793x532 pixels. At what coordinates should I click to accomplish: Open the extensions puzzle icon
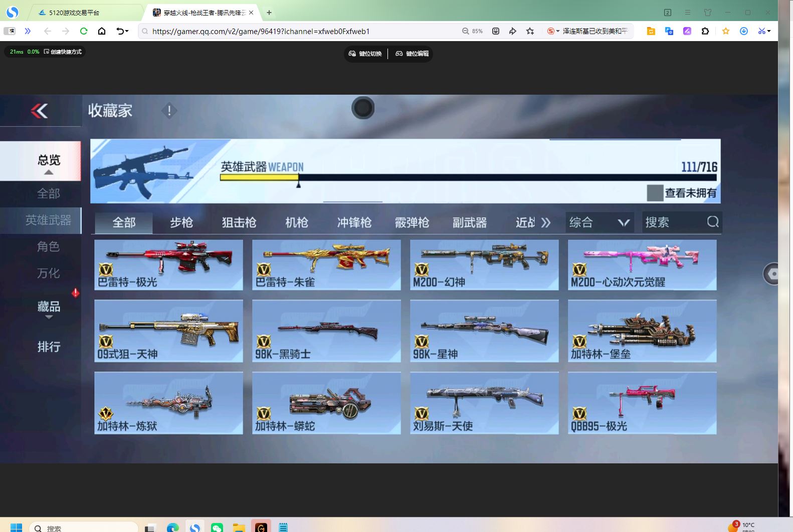tap(705, 31)
